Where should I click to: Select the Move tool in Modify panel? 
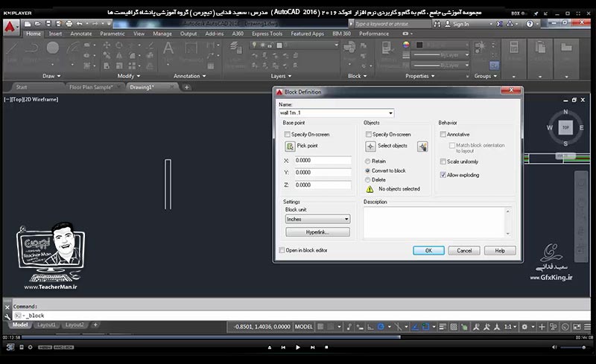pos(107,45)
